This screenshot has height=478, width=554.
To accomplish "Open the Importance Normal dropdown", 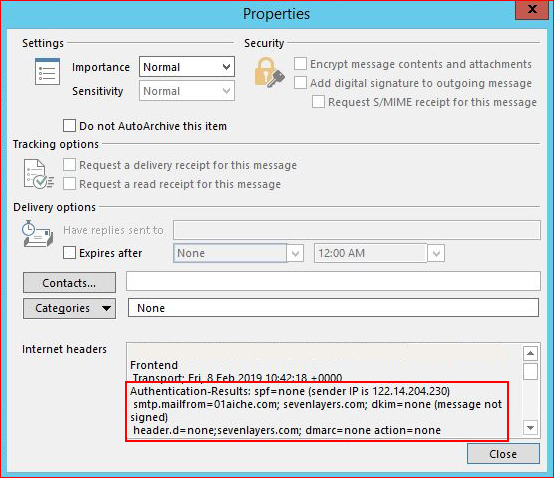I will coord(187,67).
